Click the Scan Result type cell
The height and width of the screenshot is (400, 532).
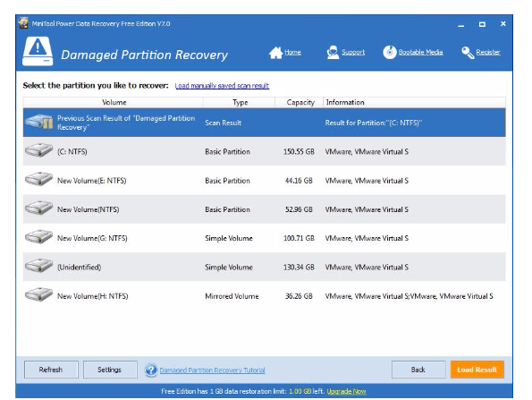[223, 123]
